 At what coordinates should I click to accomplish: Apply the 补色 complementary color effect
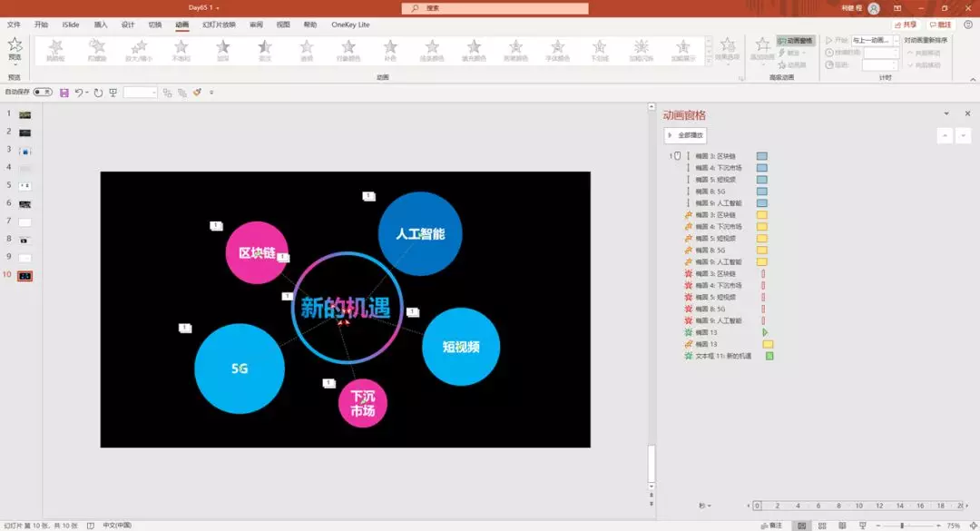(x=390, y=50)
